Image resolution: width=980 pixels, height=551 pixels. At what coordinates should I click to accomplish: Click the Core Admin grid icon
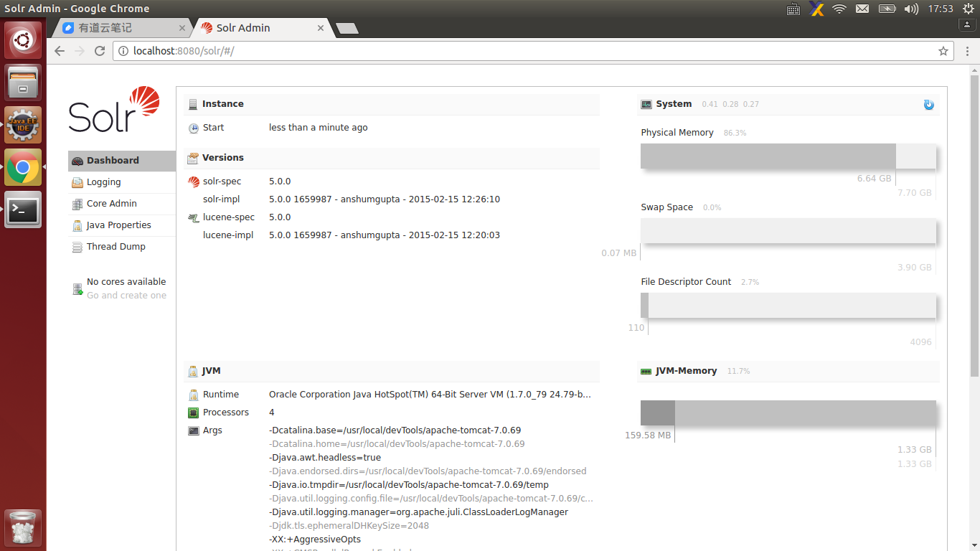pos(77,204)
